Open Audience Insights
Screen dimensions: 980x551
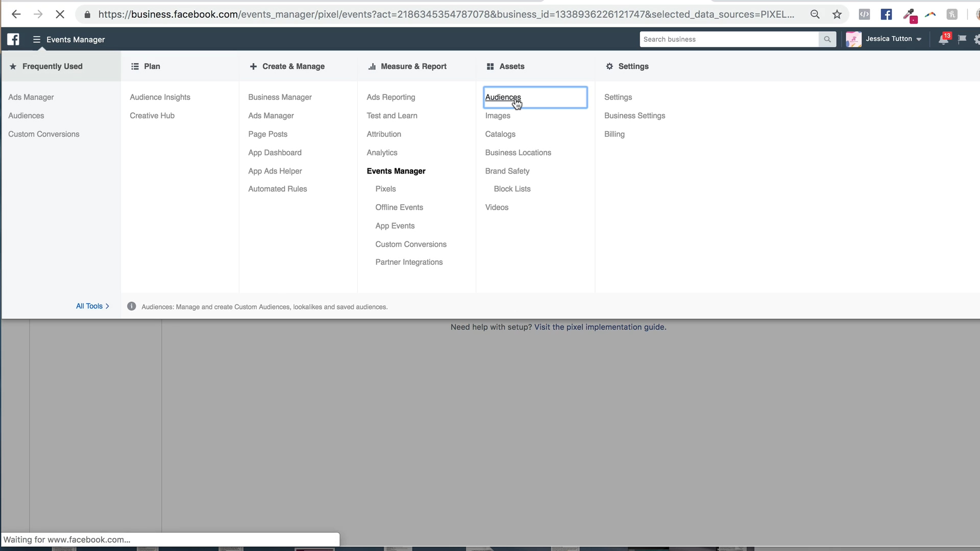pos(160,97)
